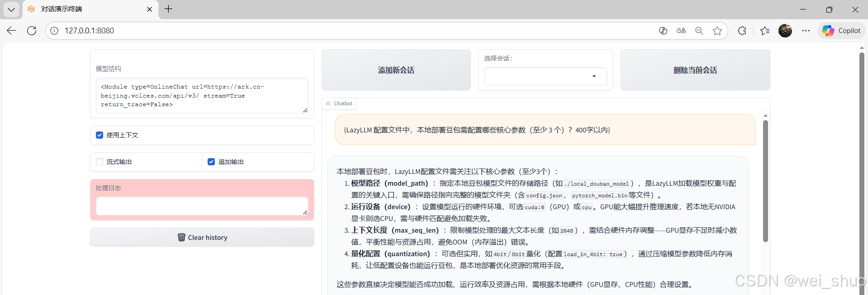
Task: Restore down the browser window
Action: [829, 9]
